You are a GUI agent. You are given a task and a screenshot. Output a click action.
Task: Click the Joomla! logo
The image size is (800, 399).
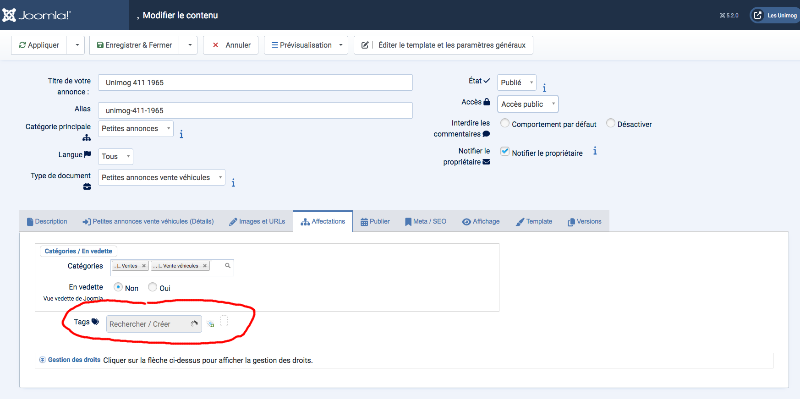[37, 15]
